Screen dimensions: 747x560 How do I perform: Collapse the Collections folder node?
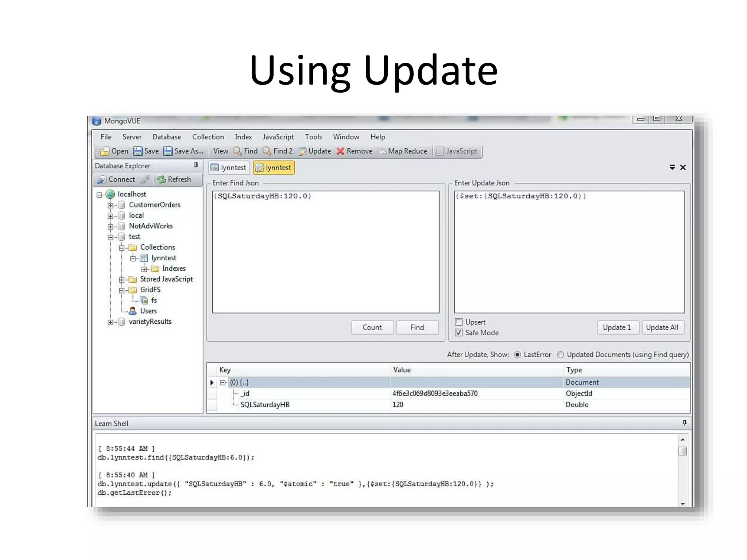point(121,248)
